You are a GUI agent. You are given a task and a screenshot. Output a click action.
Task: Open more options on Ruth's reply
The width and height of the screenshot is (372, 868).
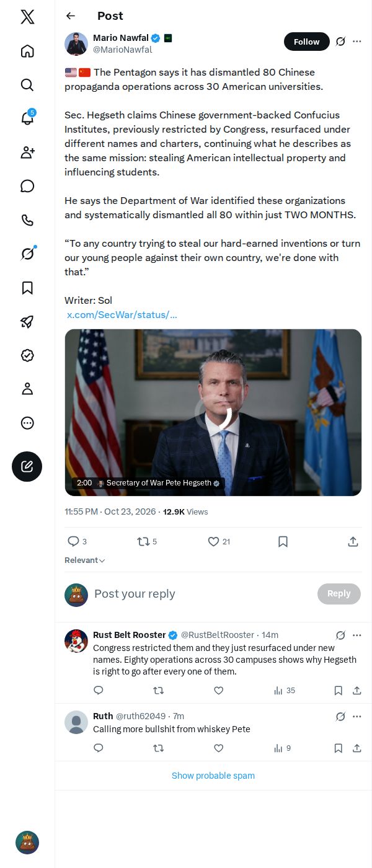356,716
